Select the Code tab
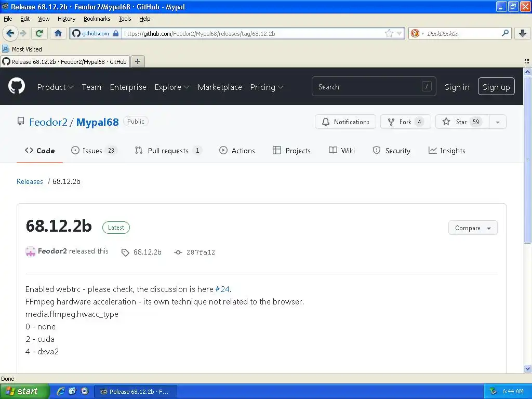Screen dimensions: 532x399 click(x=39, y=151)
